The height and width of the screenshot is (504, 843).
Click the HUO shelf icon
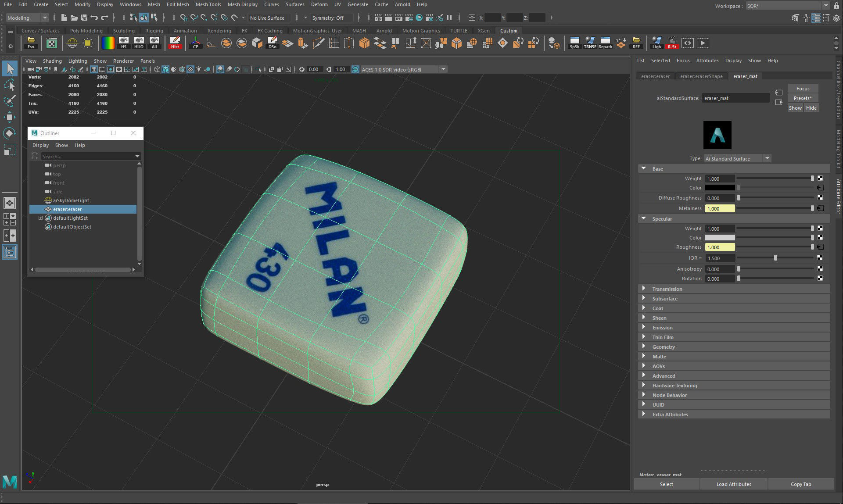point(139,43)
